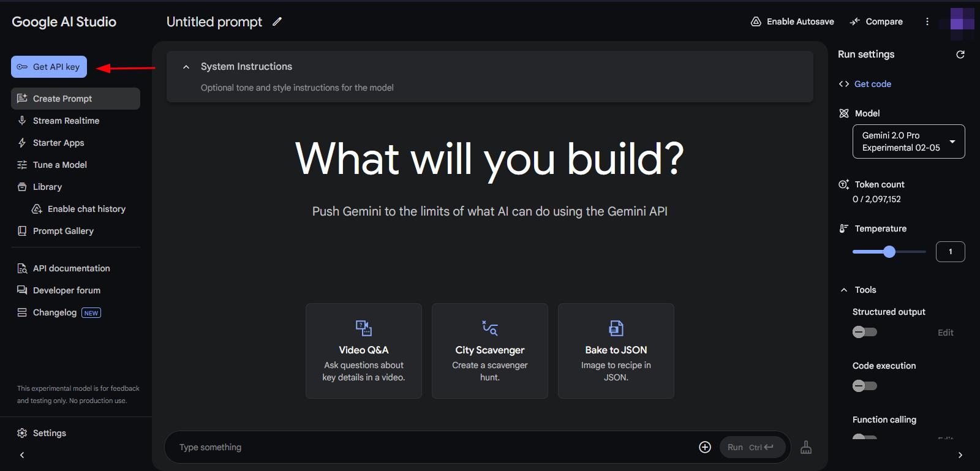Click the Changelog list icon
Screen dimensions: 980x471
pyautogui.click(x=22, y=312)
